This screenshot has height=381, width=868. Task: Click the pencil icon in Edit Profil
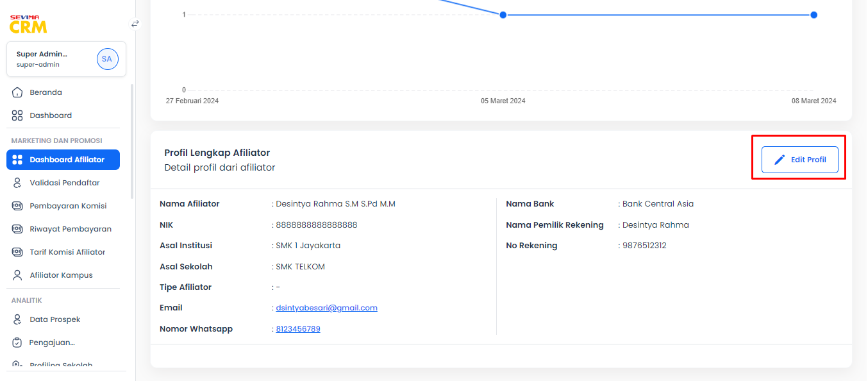(780, 160)
